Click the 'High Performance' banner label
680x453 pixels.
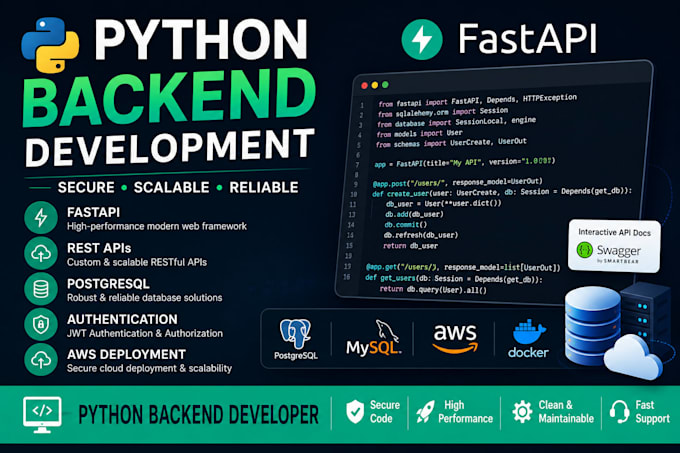pos(465,411)
